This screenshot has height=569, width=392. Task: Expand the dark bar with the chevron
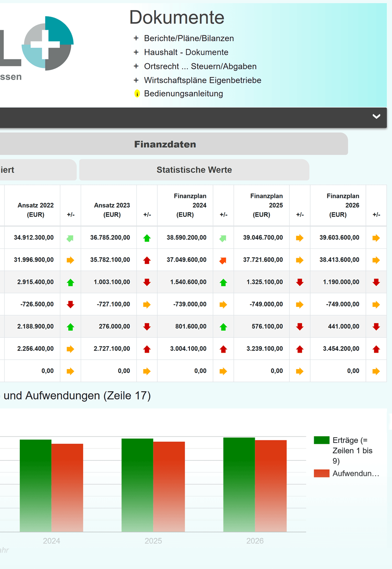376,117
